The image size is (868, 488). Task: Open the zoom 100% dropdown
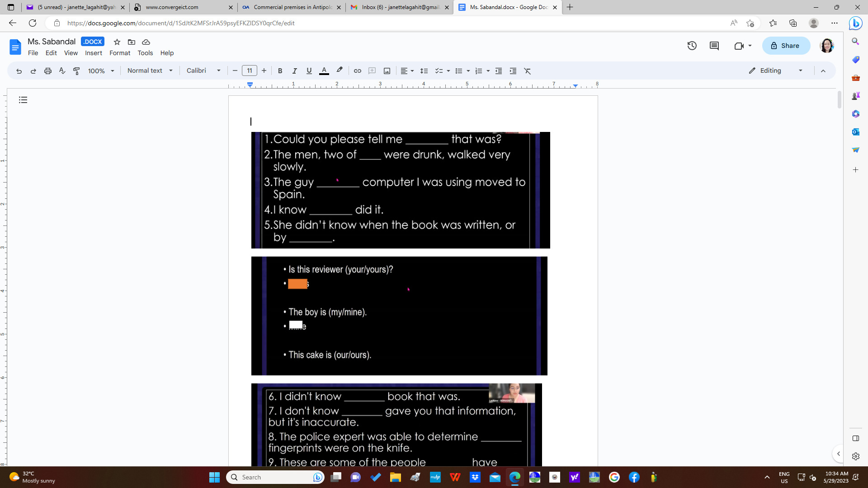point(101,71)
